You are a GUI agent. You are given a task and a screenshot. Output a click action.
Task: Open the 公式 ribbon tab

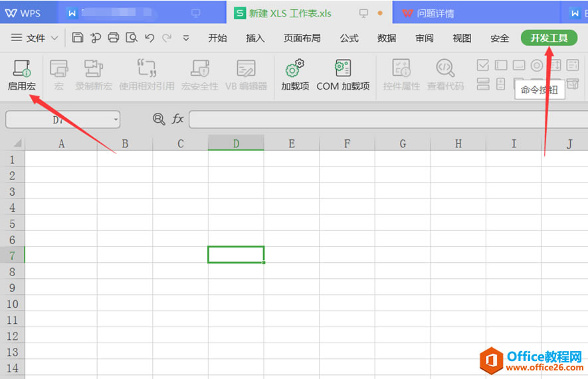[349, 38]
